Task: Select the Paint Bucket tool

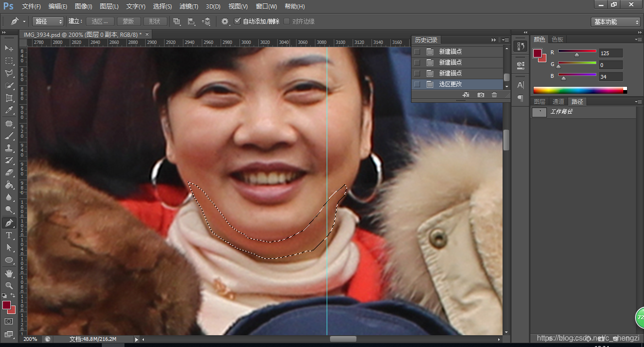Action: (x=9, y=185)
